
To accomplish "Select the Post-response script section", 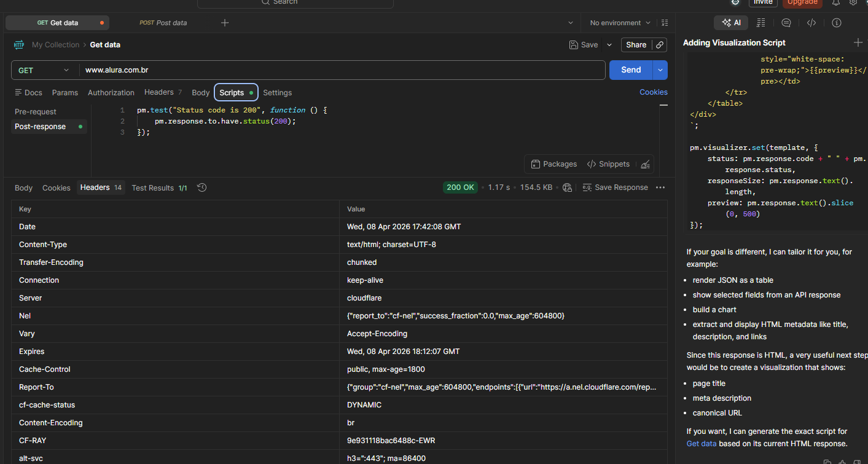I will click(x=41, y=127).
